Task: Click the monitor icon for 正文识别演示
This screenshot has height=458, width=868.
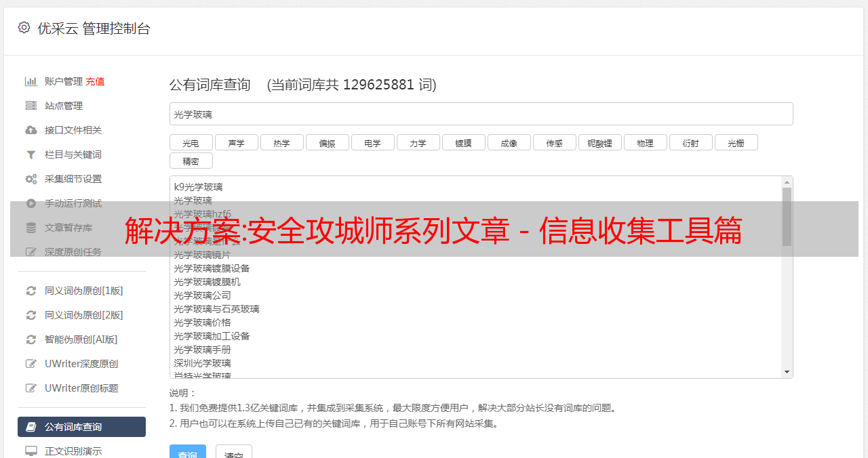Action: (x=31, y=451)
